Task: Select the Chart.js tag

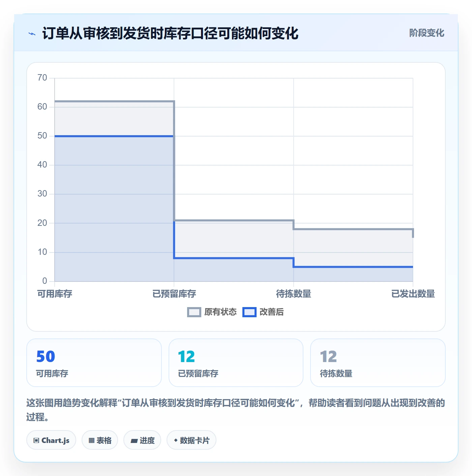Action: [x=51, y=440]
